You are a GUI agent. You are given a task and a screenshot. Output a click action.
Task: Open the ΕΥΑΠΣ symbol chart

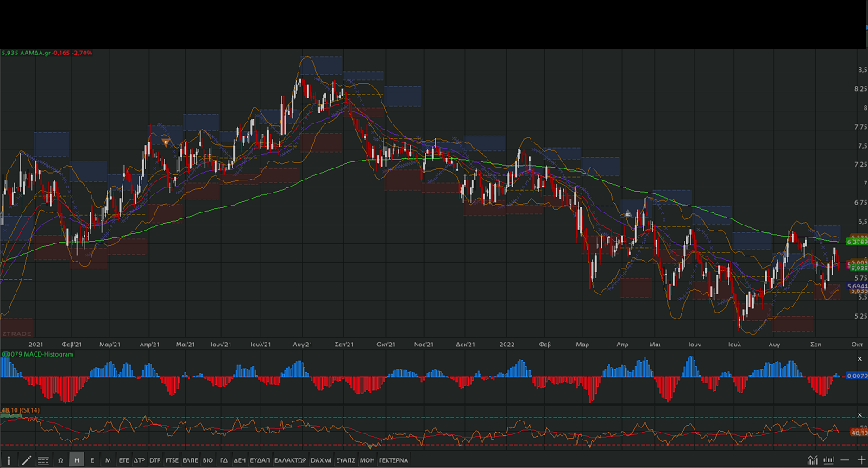point(345,459)
